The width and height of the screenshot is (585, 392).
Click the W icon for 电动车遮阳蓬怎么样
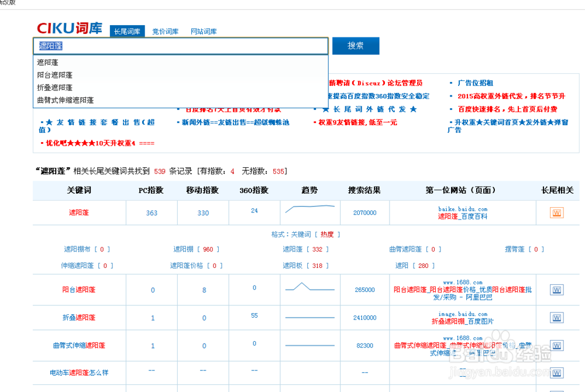coord(555,373)
